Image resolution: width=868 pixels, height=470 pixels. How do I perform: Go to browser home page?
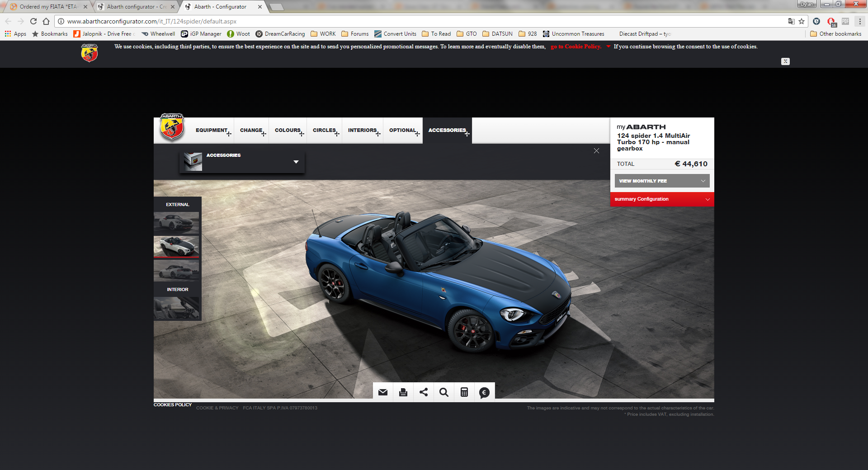(x=46, y=21)
